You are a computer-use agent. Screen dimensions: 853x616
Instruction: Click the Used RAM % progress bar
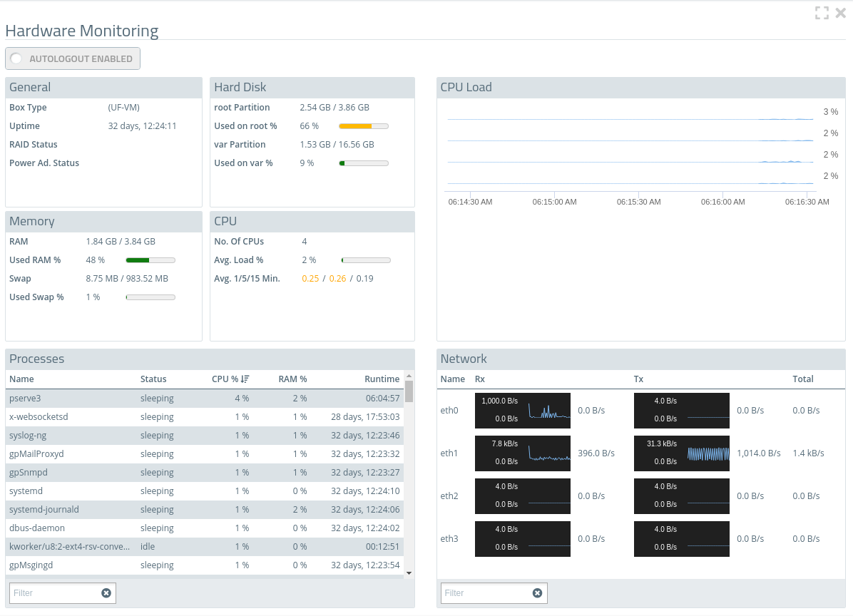click(x=150, y=260)
